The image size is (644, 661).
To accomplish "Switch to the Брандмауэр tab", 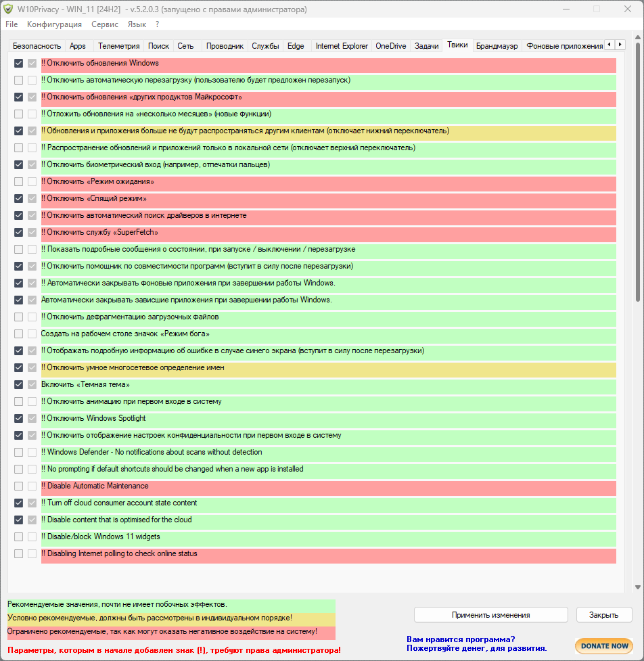I will (497, 46).
